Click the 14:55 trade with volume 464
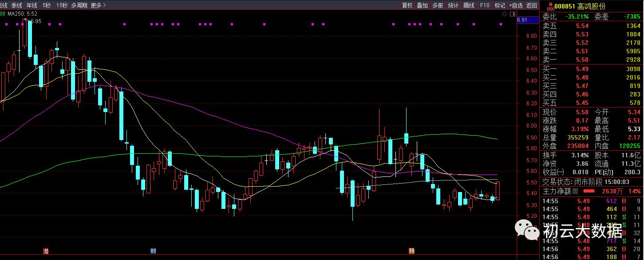Viewport: 644px width, 260px height. tap(592, 209)
